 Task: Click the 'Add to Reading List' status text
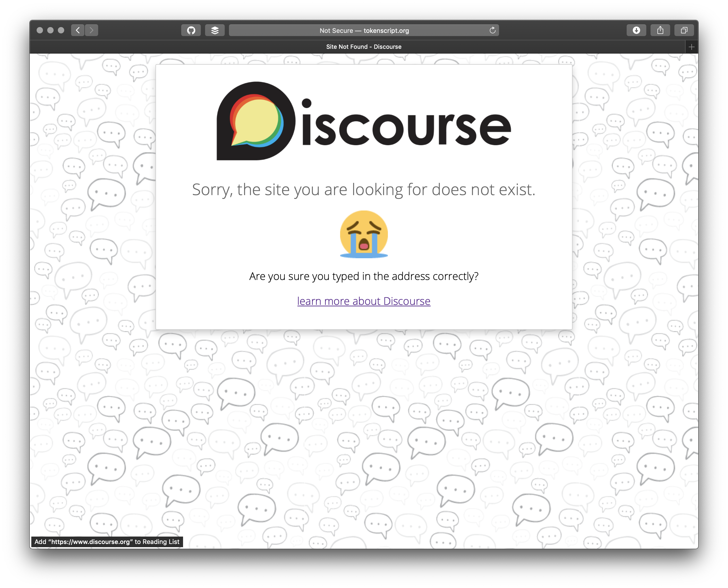(107, 542)
